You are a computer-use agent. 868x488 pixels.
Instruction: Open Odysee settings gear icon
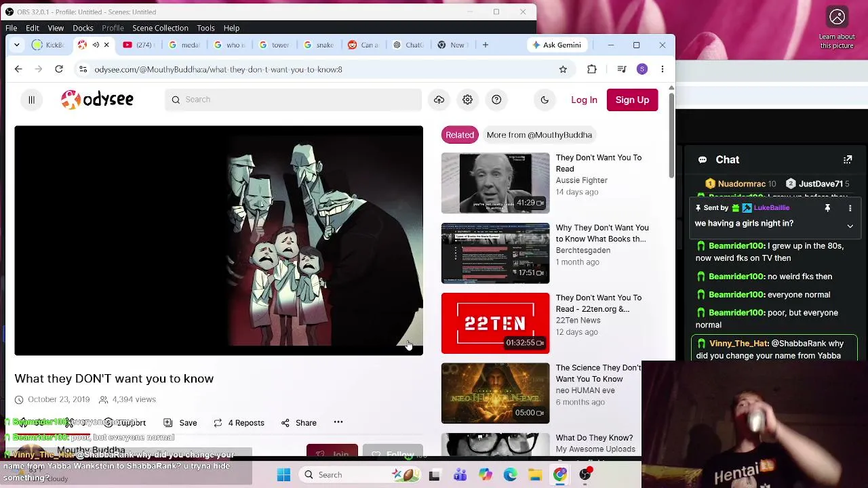467,100
